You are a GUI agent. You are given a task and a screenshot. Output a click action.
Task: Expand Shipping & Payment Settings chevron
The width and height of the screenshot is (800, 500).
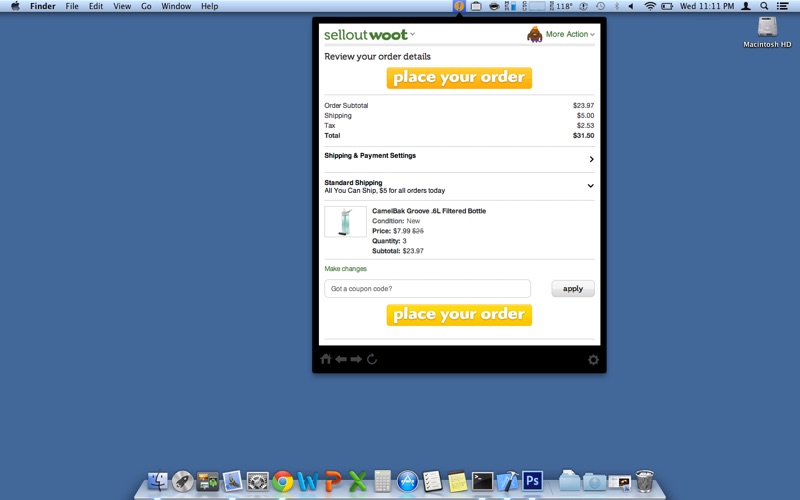pos(591,159)
